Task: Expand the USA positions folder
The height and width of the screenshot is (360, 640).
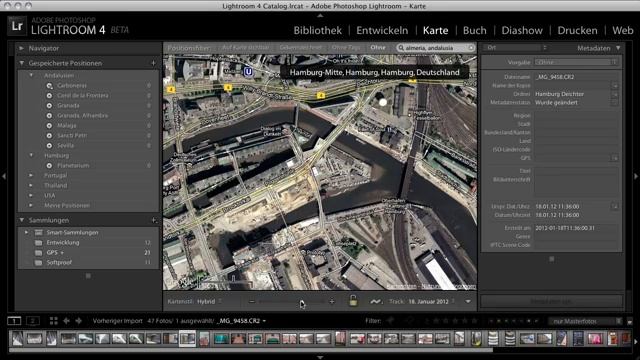Action: tap(31, 196)
